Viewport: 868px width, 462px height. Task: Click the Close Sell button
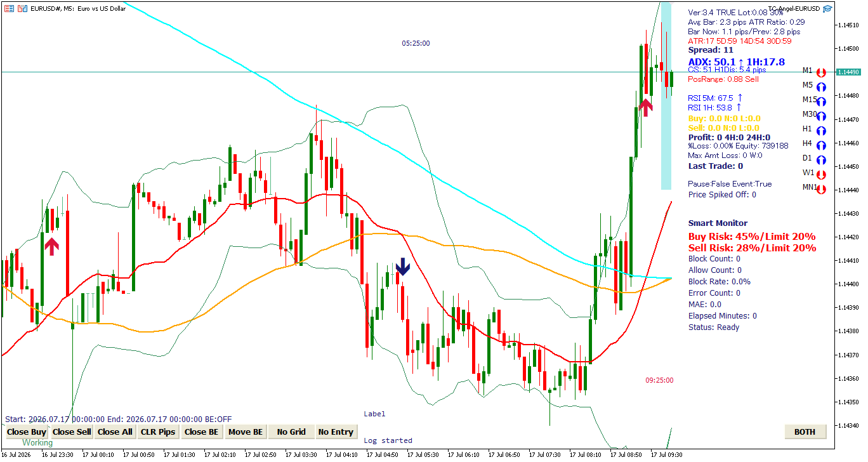[x=72, y=432]
